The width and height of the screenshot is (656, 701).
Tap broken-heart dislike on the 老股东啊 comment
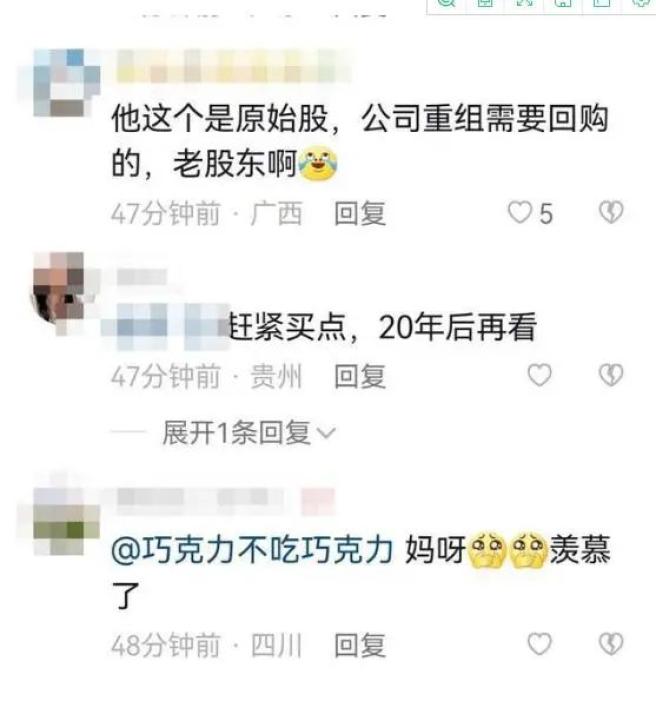(611, 212)
